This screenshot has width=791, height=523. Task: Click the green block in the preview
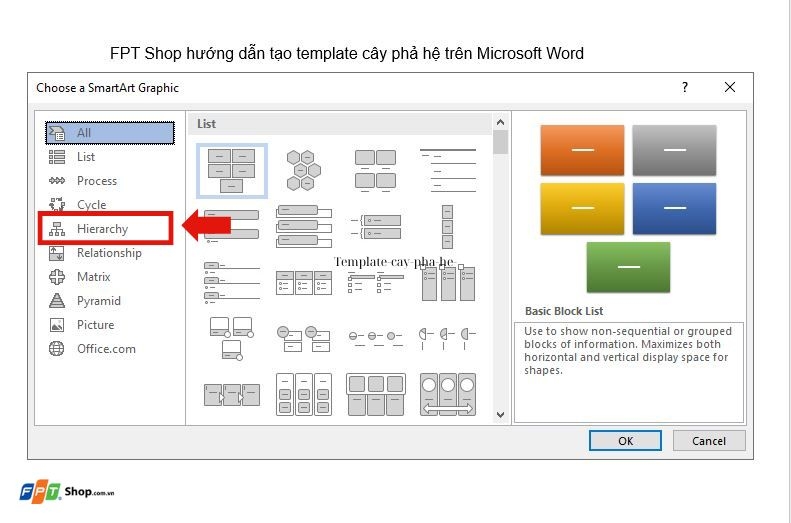(628, 267)
